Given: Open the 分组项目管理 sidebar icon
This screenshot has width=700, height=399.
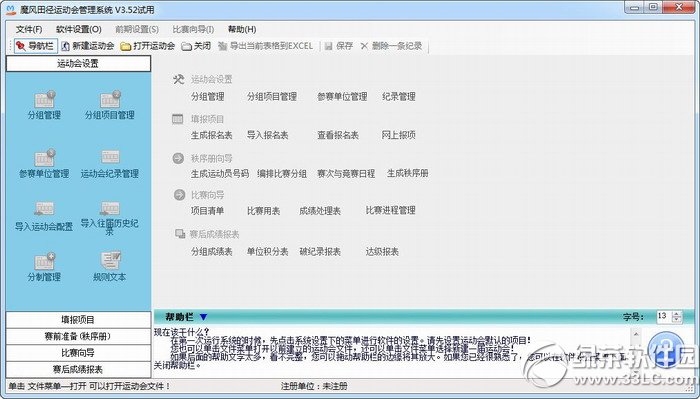Looking at the screenshot, I should (x=110, y=105).
